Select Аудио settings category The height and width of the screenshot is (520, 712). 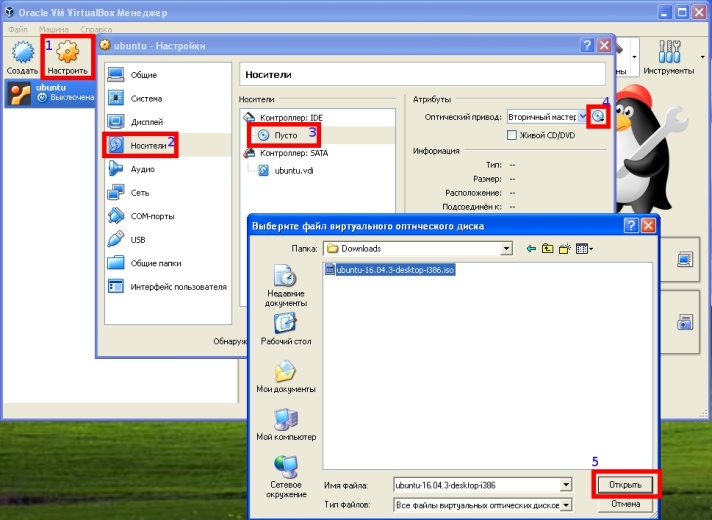click(168, 169)
